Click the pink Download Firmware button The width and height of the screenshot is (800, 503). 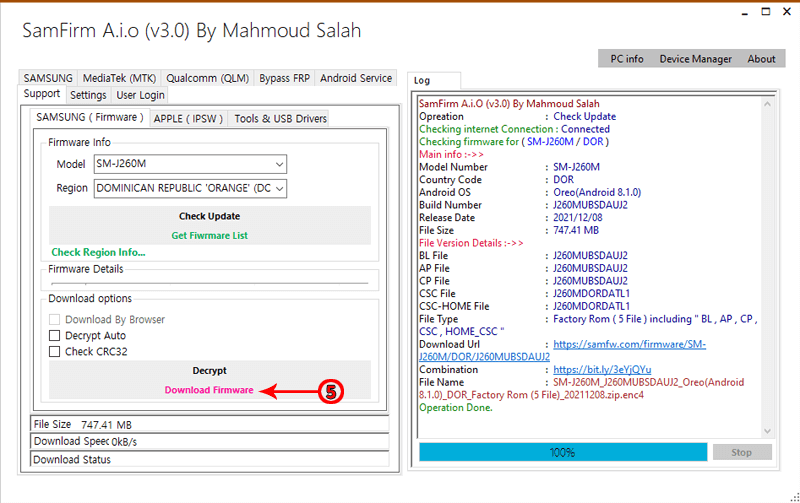click(x=209, y=390)
